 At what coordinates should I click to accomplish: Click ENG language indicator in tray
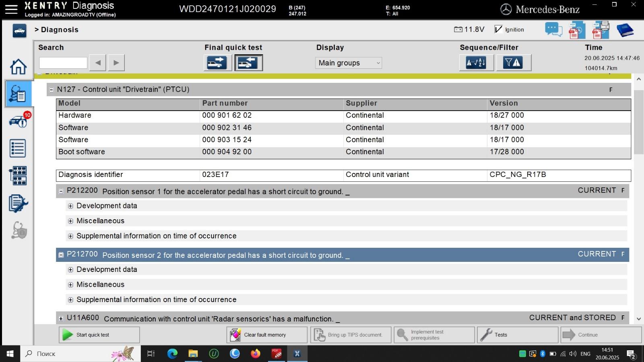[x=586, y=354]
